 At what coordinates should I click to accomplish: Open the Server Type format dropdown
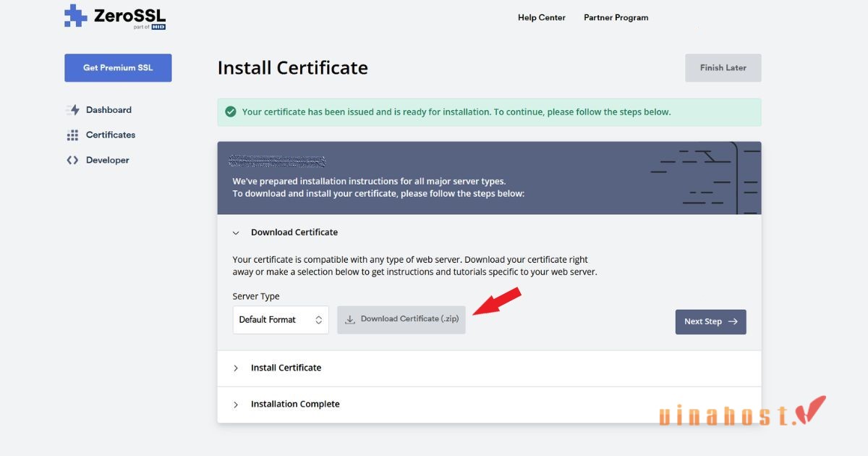281,319
